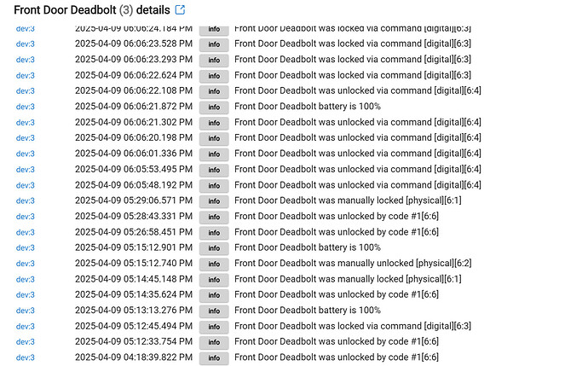
Task: Click info badge for the 06:05:53.495 PM entry
Action: pos(214,170)
